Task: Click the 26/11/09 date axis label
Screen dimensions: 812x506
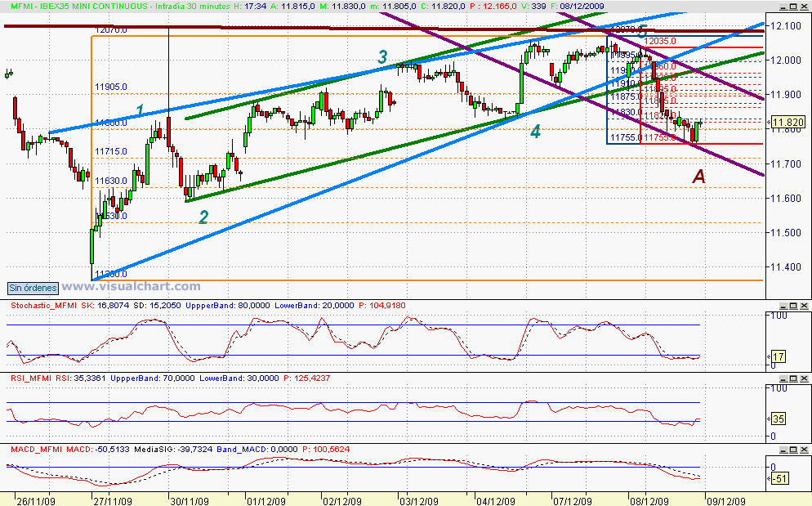Action: 36,501
